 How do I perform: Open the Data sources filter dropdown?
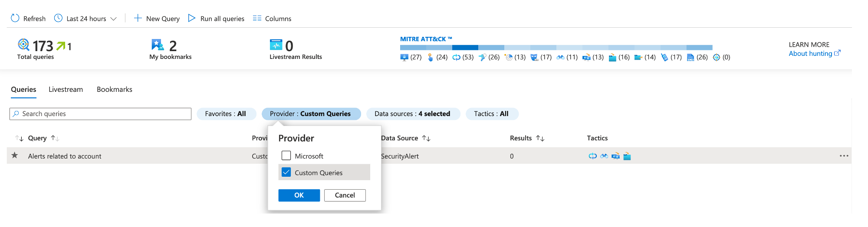413,114
